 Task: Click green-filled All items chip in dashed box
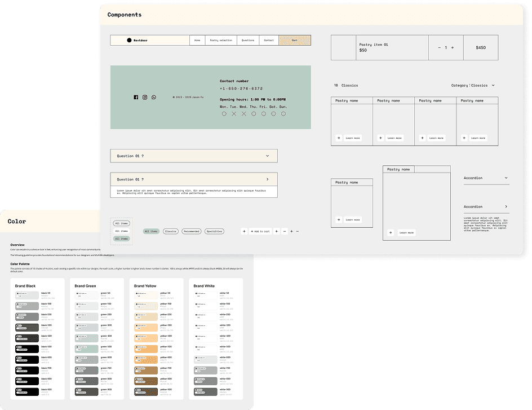click(122, 239)
